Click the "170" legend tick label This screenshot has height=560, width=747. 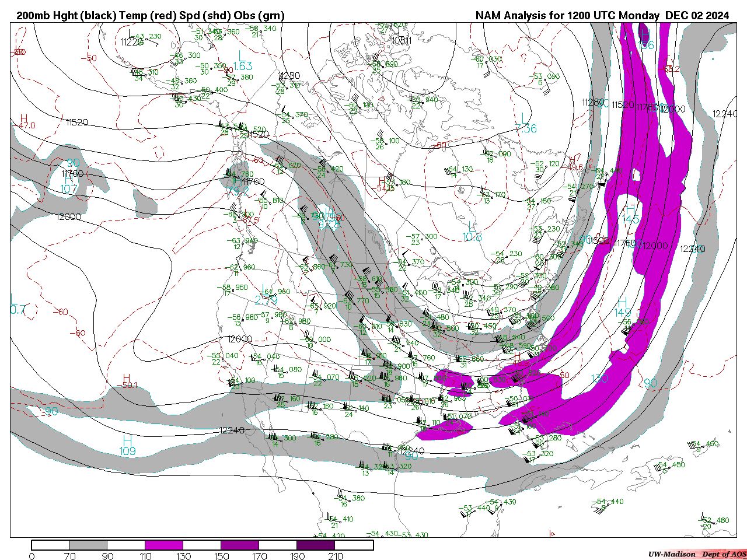259,556
